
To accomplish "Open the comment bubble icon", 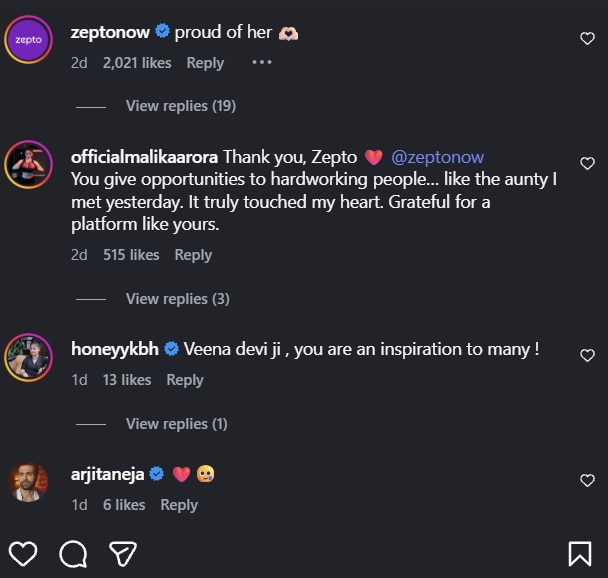I will click(x=72, y=553).
